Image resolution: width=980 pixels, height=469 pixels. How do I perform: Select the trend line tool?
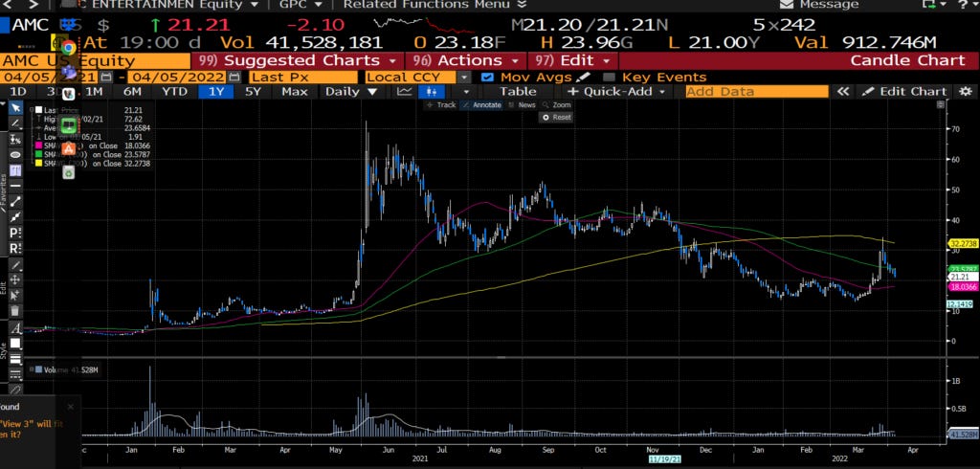(x=15, y=201)
